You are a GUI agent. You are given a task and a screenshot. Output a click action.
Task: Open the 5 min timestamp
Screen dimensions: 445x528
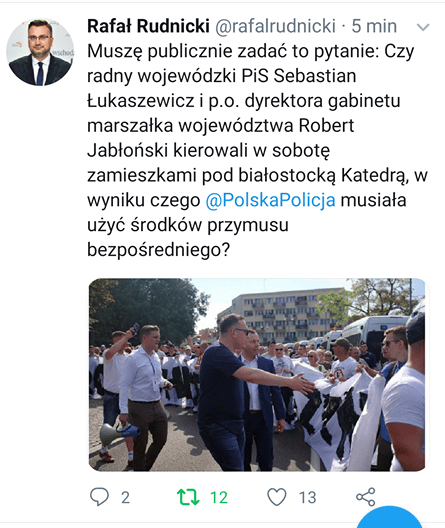coord(374,26)
